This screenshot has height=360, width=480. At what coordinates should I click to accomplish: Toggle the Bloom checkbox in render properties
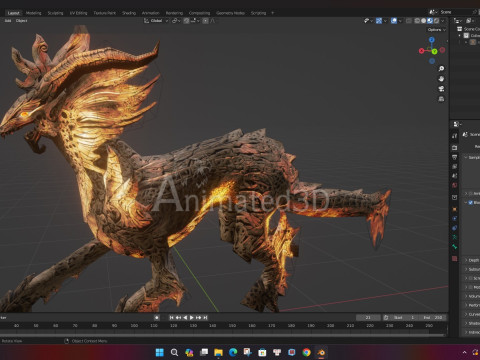[x=471, y=202]
